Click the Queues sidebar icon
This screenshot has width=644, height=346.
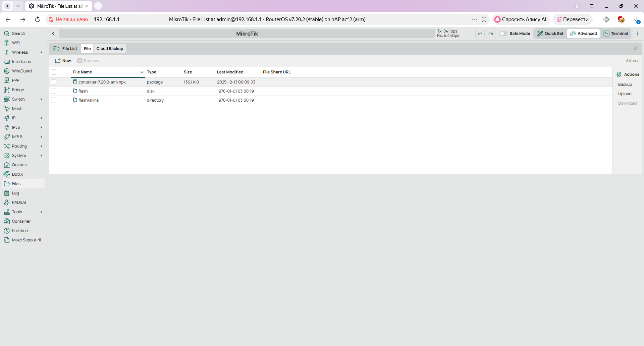click(6, 165)
